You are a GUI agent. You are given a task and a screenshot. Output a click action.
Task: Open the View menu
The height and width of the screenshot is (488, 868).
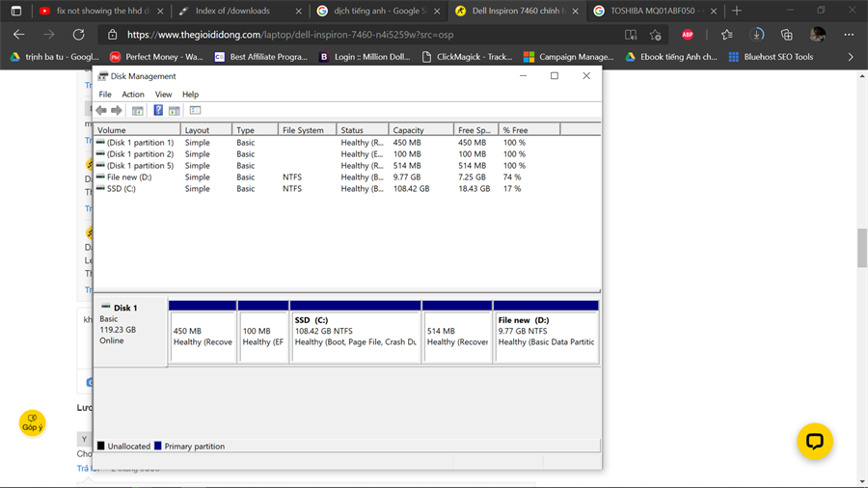pyautogui.click(x=163, y=95)
